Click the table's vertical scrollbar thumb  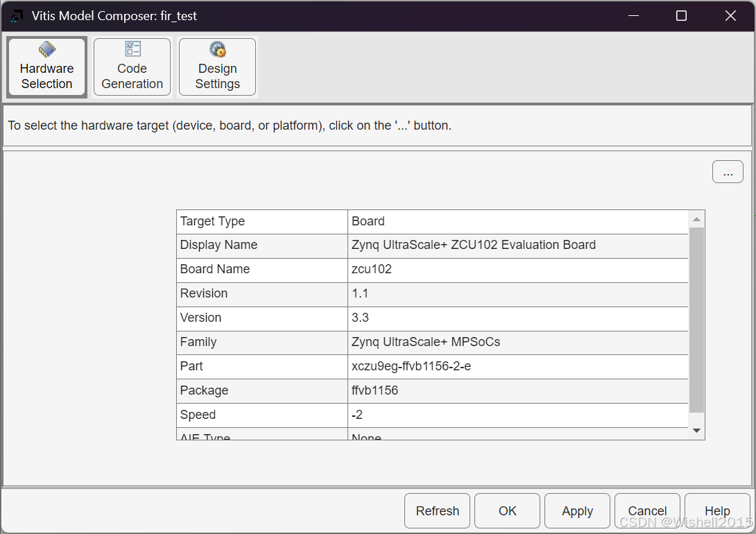[696, 320]
